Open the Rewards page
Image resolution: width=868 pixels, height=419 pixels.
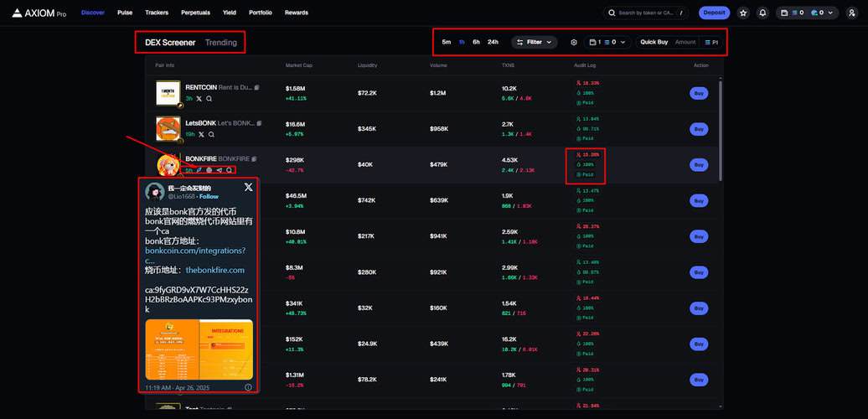[296, 13]
